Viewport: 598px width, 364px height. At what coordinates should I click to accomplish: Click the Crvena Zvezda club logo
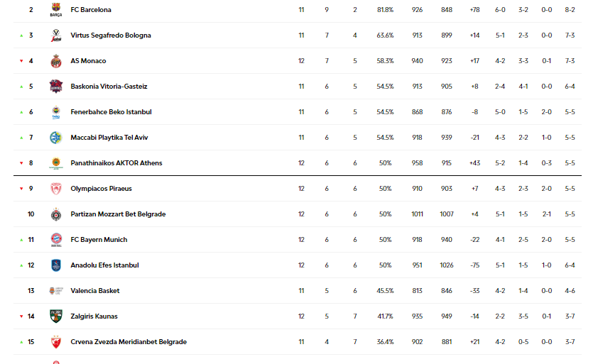point(56,342)
